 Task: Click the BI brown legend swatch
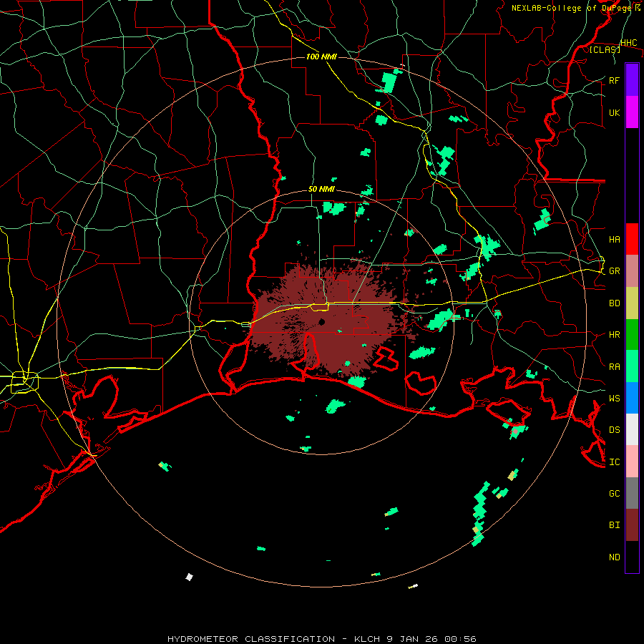point(632,525)
